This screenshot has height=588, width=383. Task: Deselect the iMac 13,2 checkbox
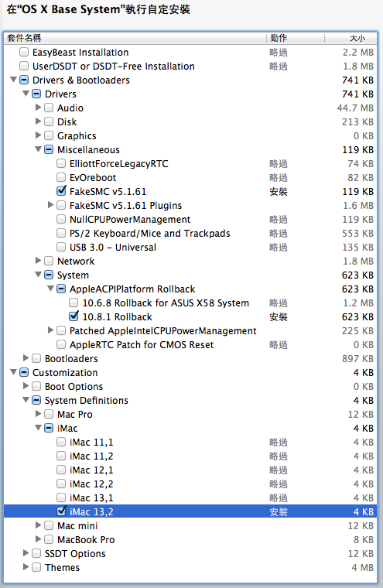pyautogui.click(x=61, y=511)
